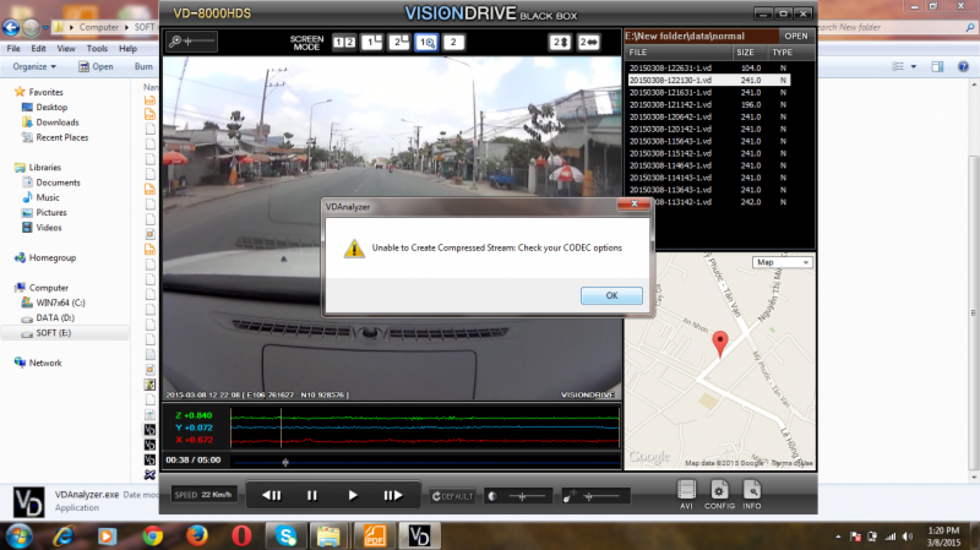Open the Map type dropdown
The image size is (980, 550).
pos(782,262)
